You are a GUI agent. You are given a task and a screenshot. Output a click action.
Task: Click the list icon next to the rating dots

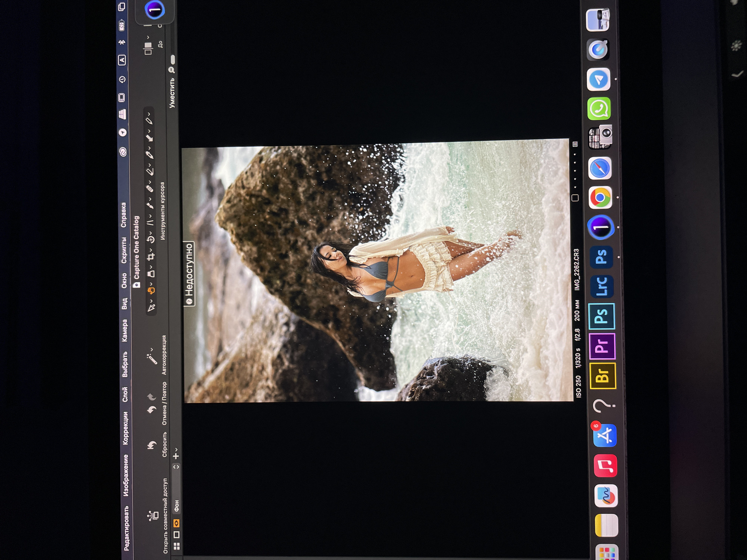[x=575, y=144]
